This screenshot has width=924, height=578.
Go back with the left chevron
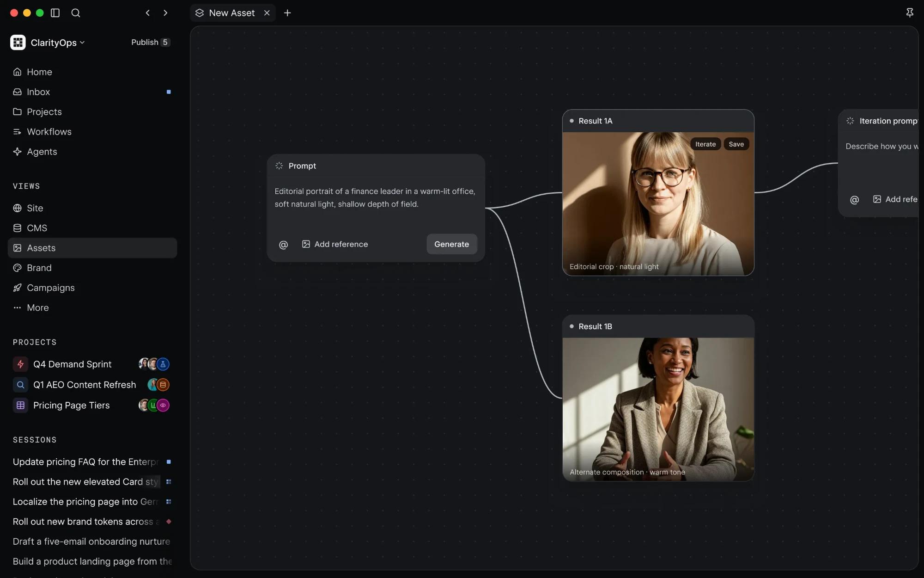click(x=148, y=13)
